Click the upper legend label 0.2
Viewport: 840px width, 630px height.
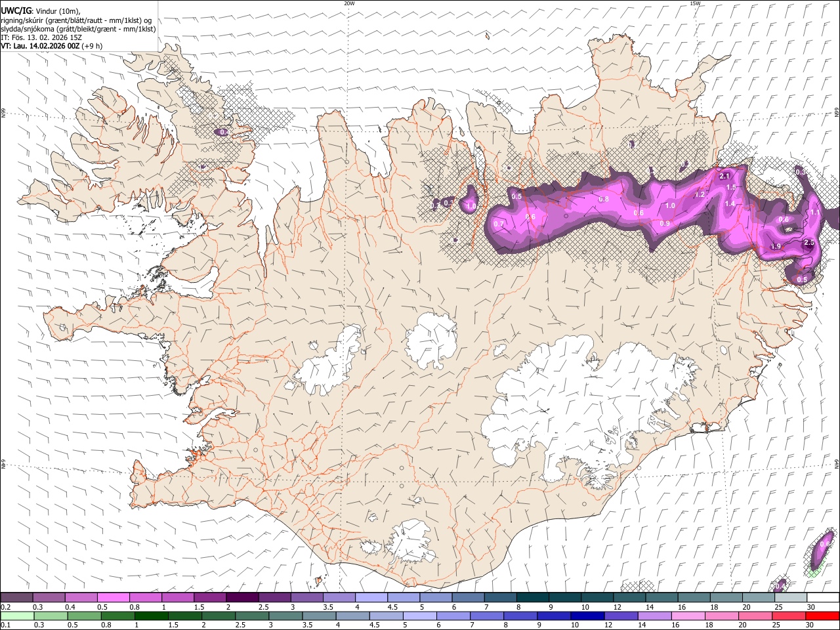pos(6,607)
